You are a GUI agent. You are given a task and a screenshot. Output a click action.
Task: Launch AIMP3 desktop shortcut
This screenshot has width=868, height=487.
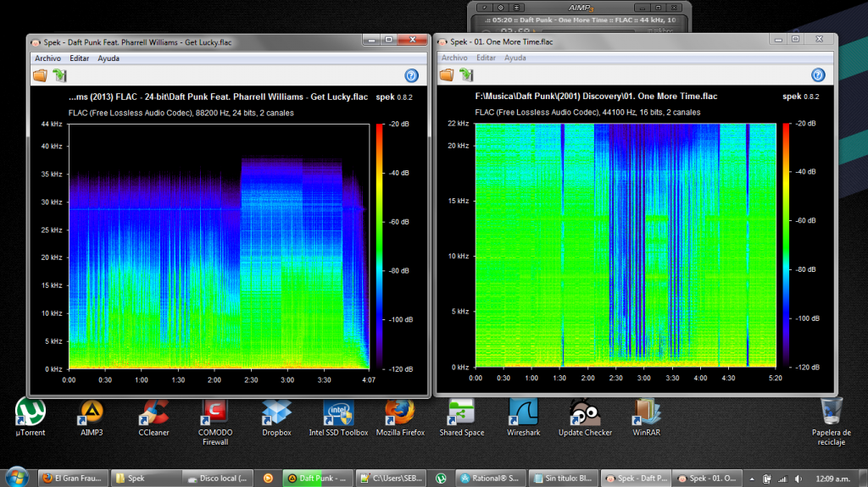point(92,418)
